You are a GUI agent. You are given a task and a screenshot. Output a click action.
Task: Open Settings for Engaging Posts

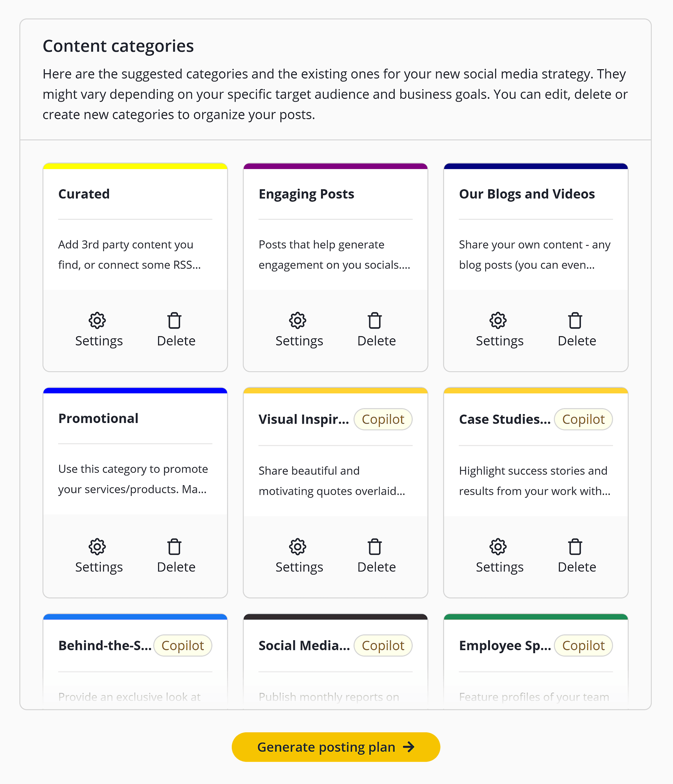click(x=299, y=329)
